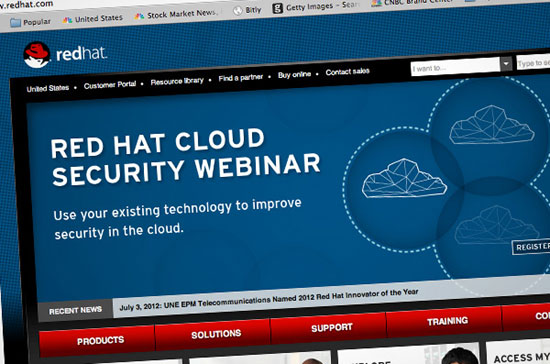Select United States region link
This screenshot has height=364, width=550.
[x=48, y=88]
